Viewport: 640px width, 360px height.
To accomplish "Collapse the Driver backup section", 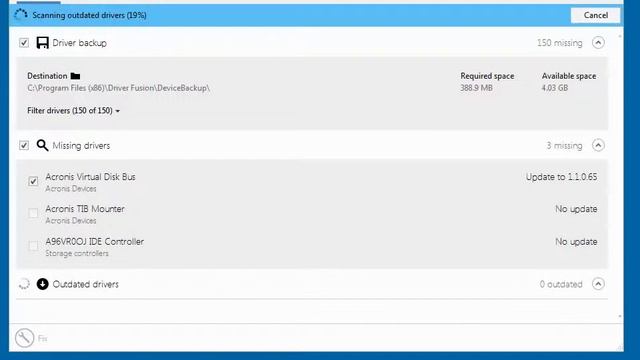I will (x=598, y=42).
